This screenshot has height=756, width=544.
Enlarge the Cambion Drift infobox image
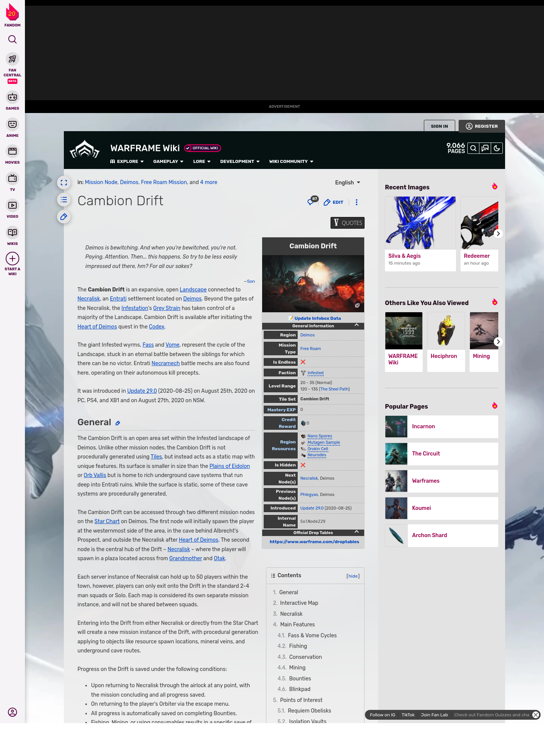[x=357, y=305]
